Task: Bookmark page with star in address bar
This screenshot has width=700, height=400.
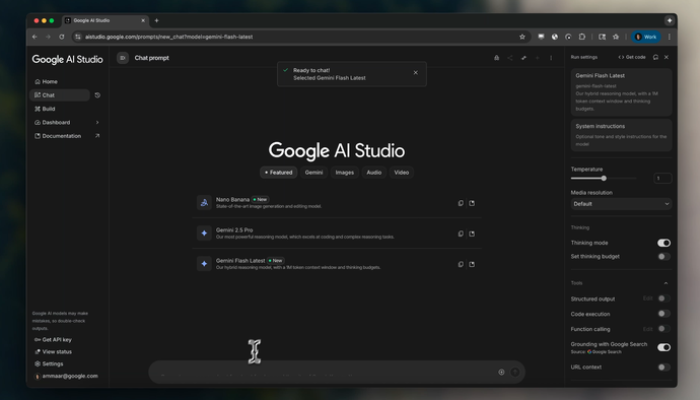Action: (522, 37)
